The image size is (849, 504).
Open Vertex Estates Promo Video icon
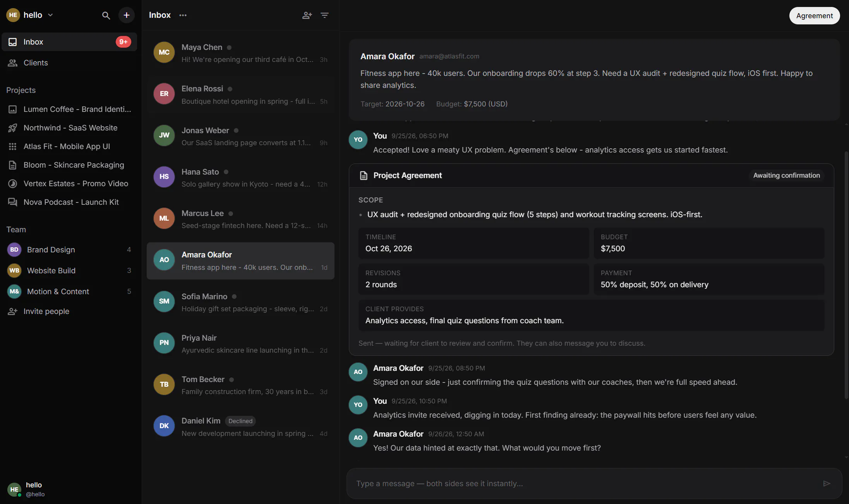(13, 183)
